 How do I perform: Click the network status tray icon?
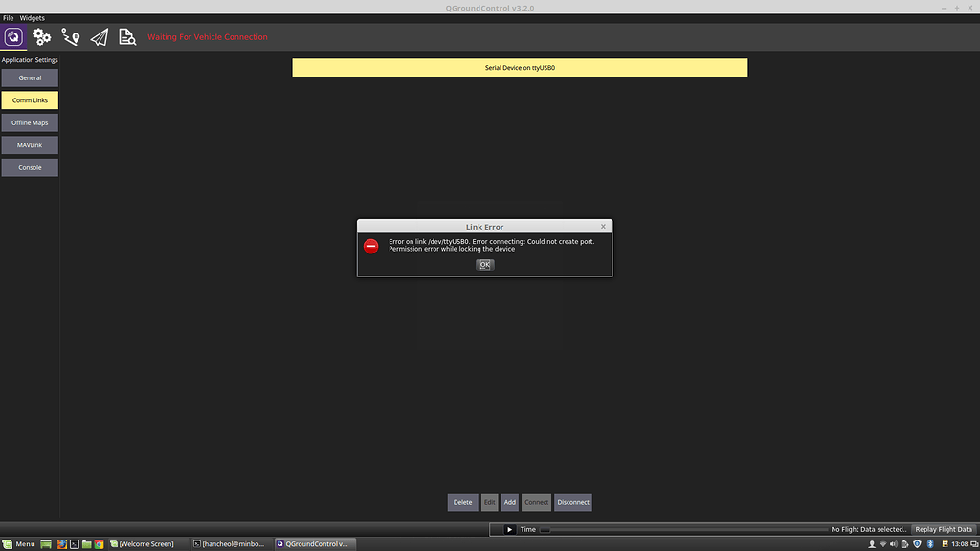click(x=883, y=543)
